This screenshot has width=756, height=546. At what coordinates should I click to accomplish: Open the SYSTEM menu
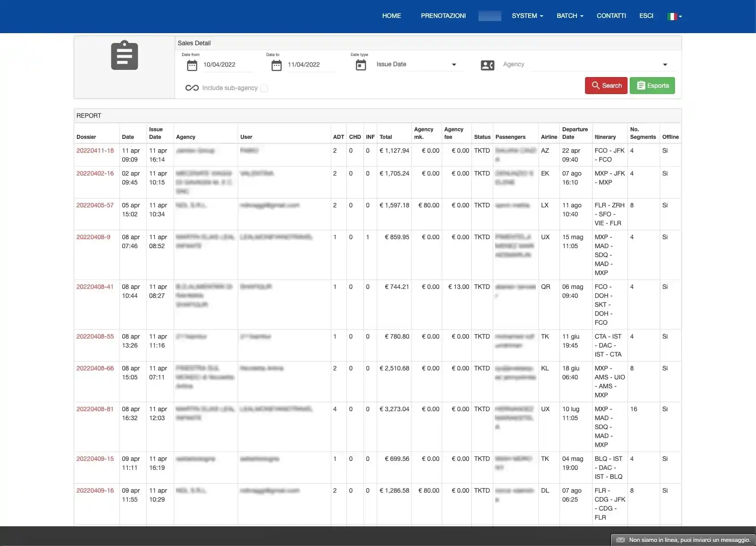click(527, 16)
